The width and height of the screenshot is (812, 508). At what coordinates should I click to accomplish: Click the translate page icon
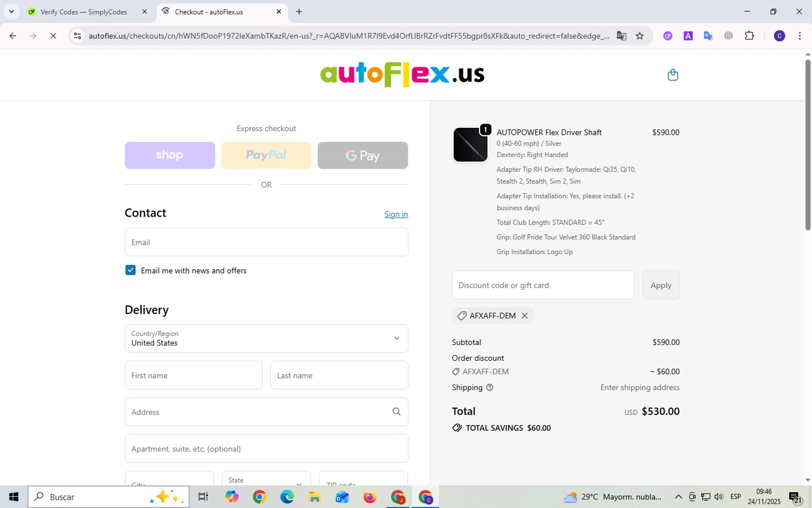tap(621, 36)
